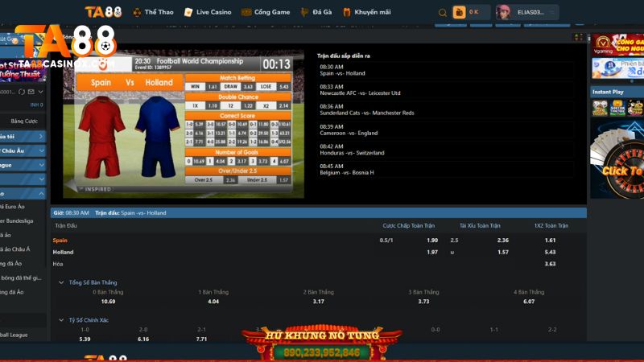644x362 pixels.
Task: Select 08:30 AM Spain vs Holland match
Action: [x=445, y=70]
